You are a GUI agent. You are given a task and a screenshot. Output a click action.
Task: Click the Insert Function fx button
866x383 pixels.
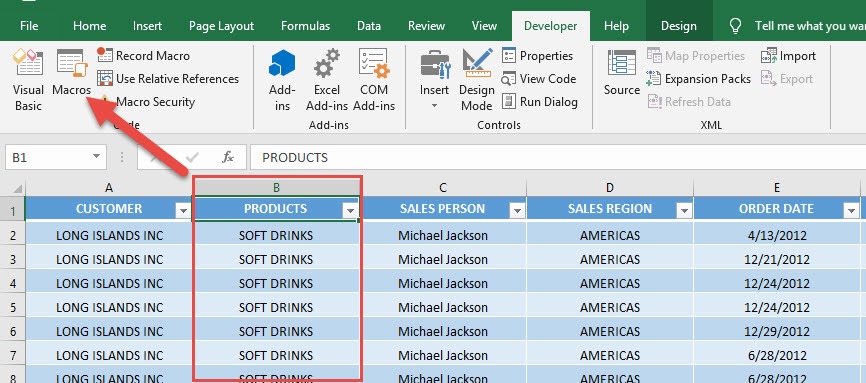pos(228,158)
